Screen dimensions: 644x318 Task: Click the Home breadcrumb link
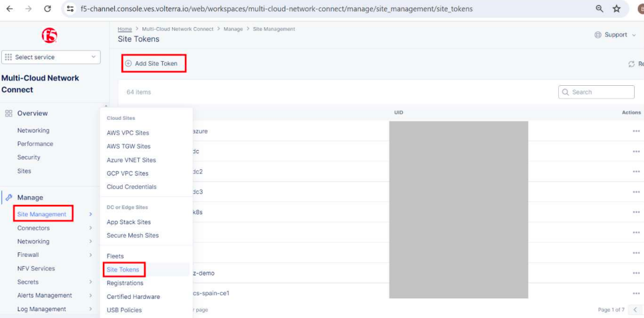[125, 29]
